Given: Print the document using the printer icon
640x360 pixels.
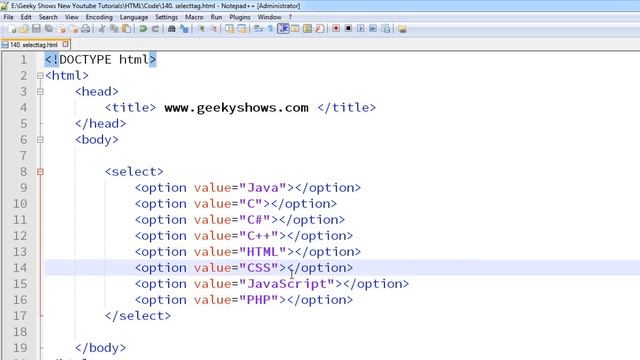Looking at the screenshot, I should [85, 29].
